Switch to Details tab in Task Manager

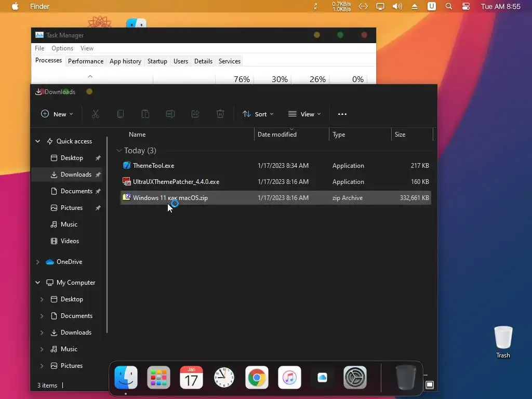click(203, 61)
